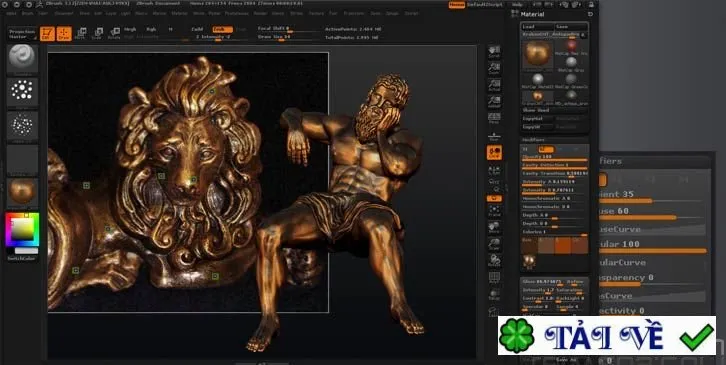
Task: Click the material texture thumbnail below swatches
Action: [x=529, y=261]
